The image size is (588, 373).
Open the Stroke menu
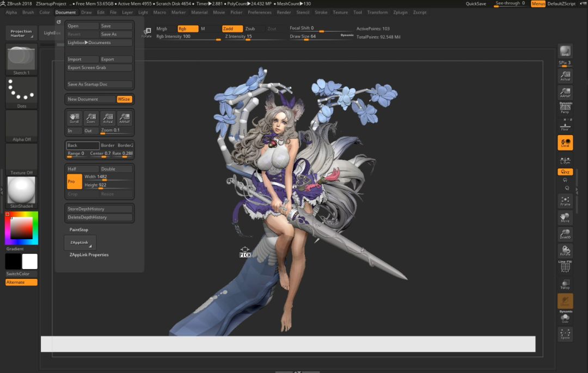coord(321,13)
